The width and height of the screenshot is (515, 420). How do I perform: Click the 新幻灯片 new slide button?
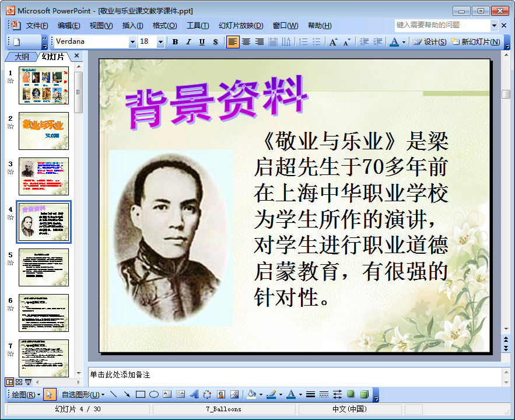(x=475, y=41)
